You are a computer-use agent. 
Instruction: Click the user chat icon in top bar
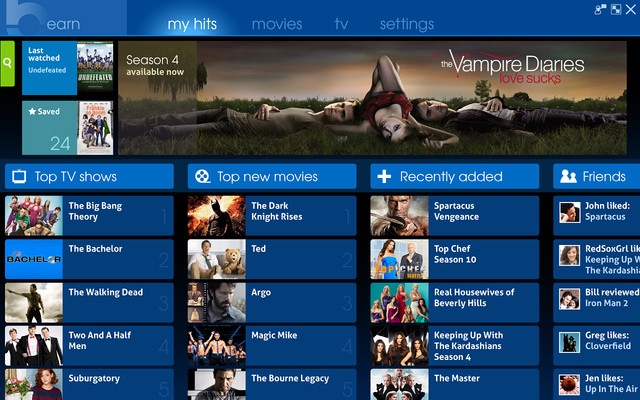click(x=600, y=9)
